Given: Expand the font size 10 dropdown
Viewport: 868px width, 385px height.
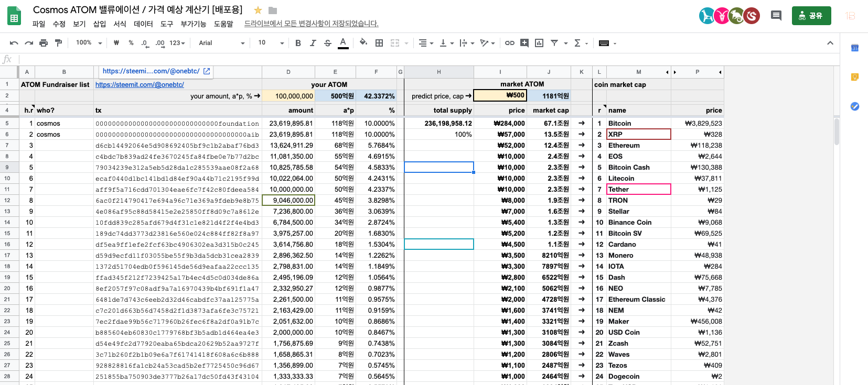Looking at the screenshot, I should [271, 43].
